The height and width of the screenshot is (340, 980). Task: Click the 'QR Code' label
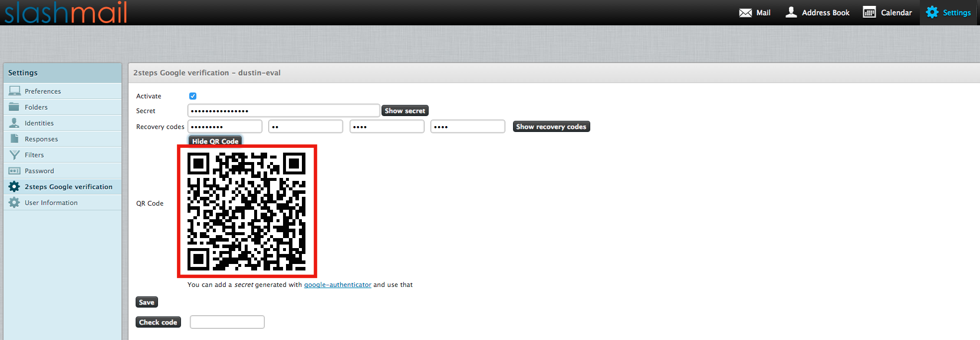click(150, 203)
